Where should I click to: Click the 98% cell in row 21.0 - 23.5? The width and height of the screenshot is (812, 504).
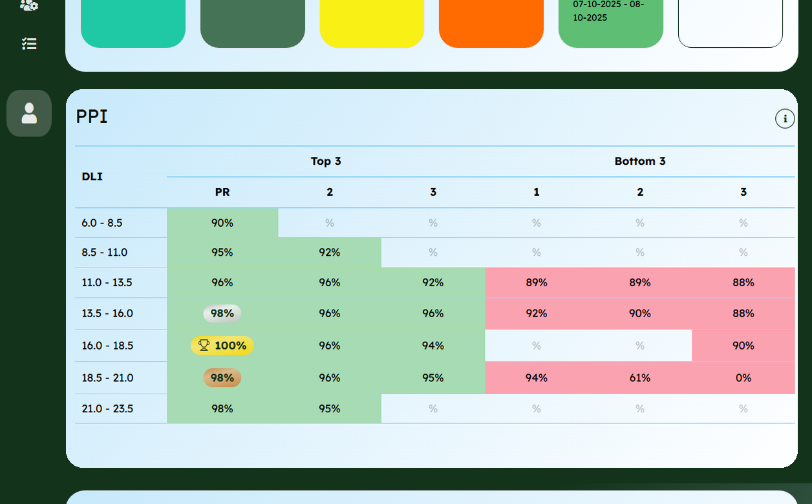pos(222,409)
